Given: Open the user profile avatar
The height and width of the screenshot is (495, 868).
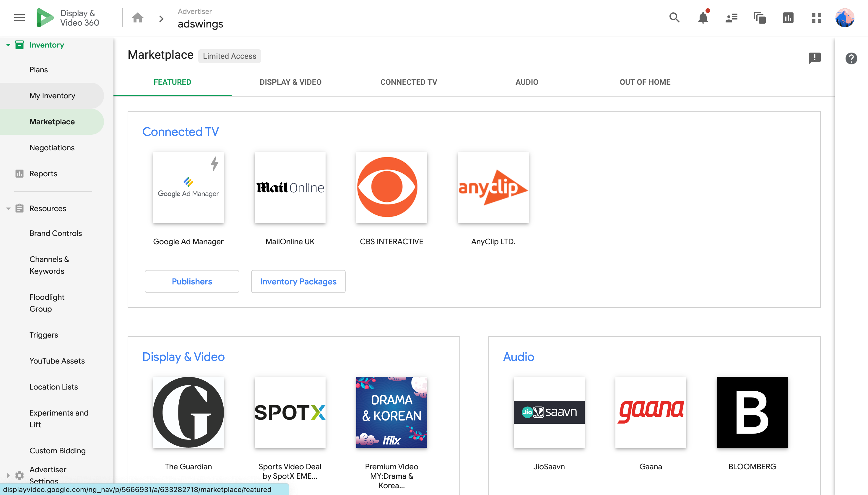Looking at the screenshot, I should [x=845, y=18].
